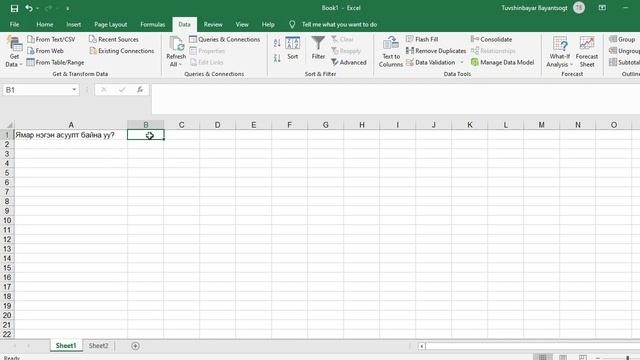Import data From Text/CSV
This screenshot has height=360, width=640.
(x=51, y=39)
